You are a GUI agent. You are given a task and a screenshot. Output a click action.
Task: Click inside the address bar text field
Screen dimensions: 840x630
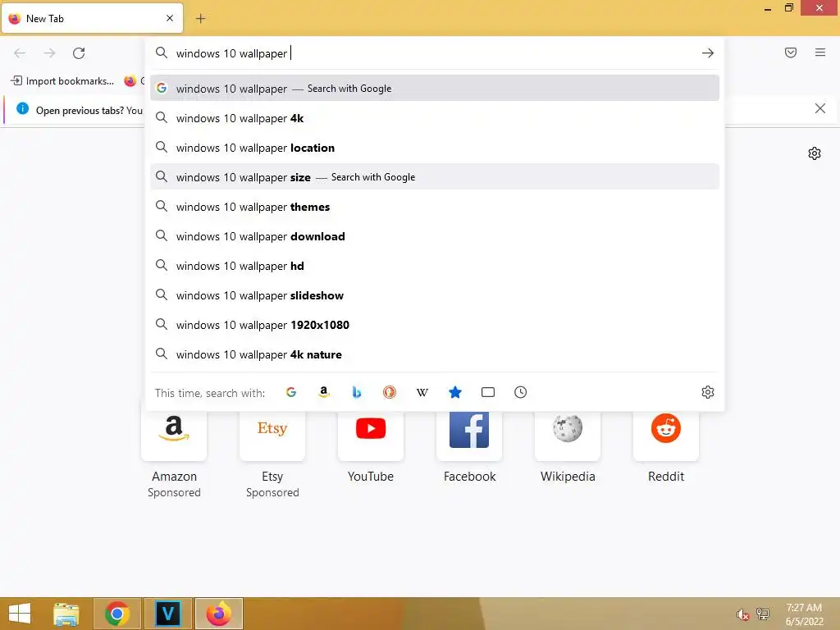(x=434, y=53)
